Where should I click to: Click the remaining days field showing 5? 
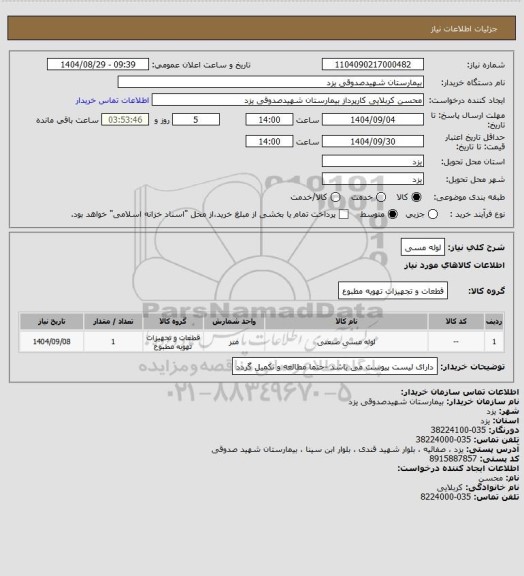click(196, 120)
